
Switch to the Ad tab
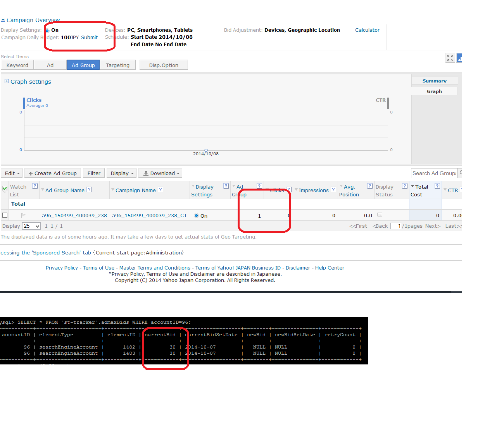coord(50,65)
